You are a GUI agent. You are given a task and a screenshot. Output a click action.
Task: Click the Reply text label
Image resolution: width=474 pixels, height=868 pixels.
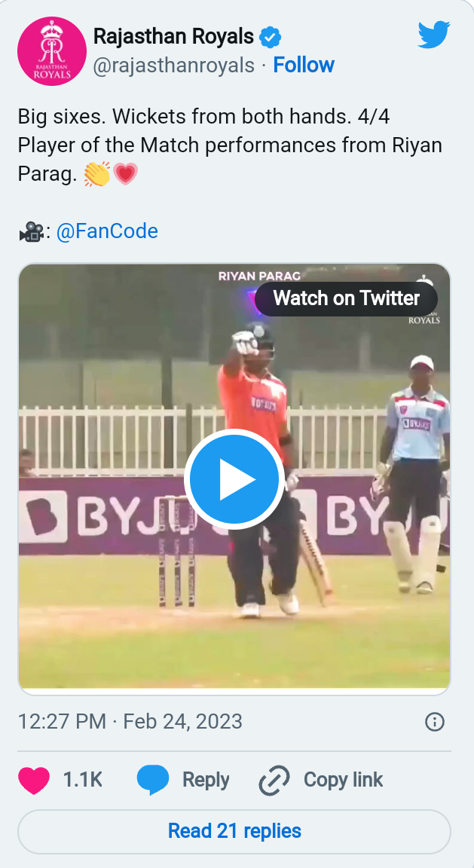pyautogui.click(x=206, y=780)
